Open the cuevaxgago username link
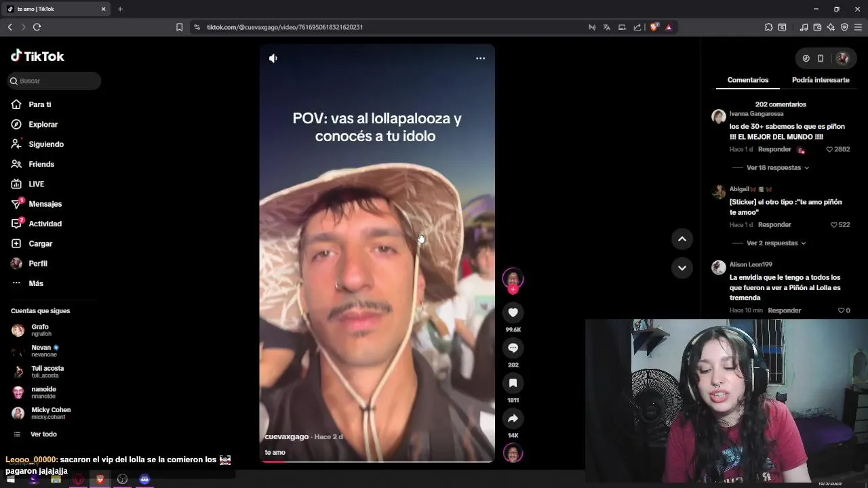868x488 pixels. click(x=287, y=437)
